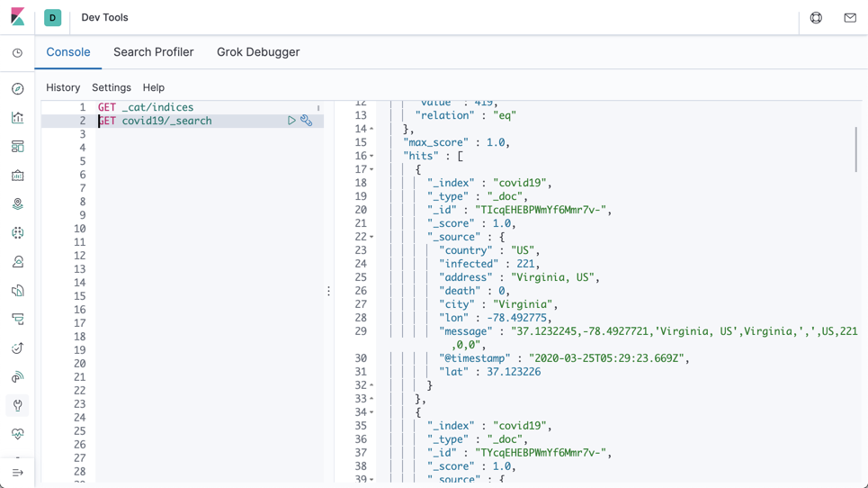Viewport: 868px width, 488px height.
Task: Collapse fold arrow on output line 14
Action: (372, 129)
